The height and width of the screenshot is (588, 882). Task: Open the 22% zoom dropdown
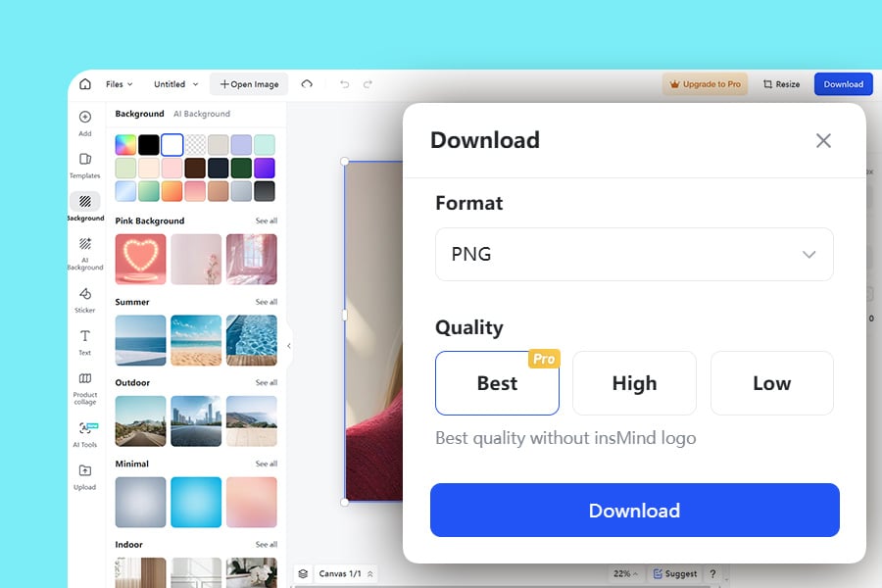[625, 573]
